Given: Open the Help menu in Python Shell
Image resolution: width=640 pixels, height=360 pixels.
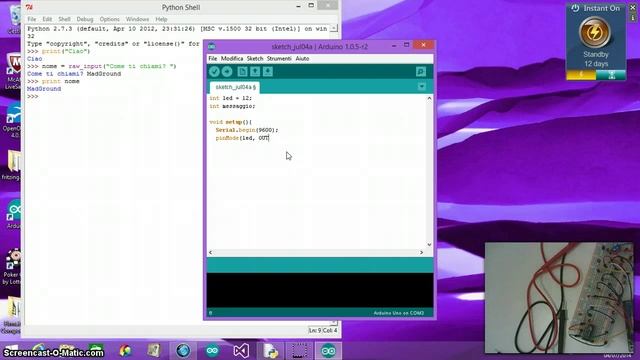Looking at the screenshot, I should pyautogui.click(x=161, y=19).
